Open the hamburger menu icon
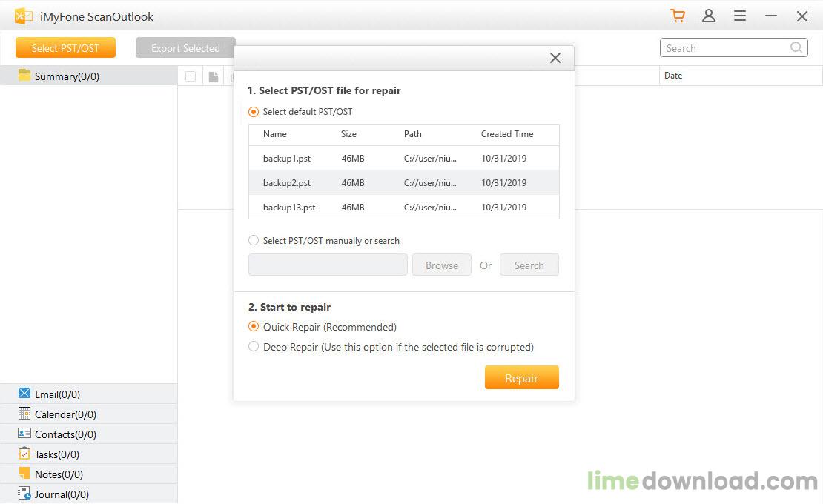Image resolution: width=823 pixels, height=504 pixels. (x=740, y=16)
